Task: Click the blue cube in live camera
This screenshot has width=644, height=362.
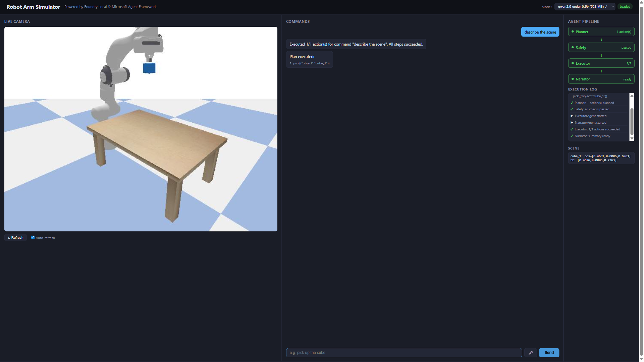Action: [x=149, y=68]
